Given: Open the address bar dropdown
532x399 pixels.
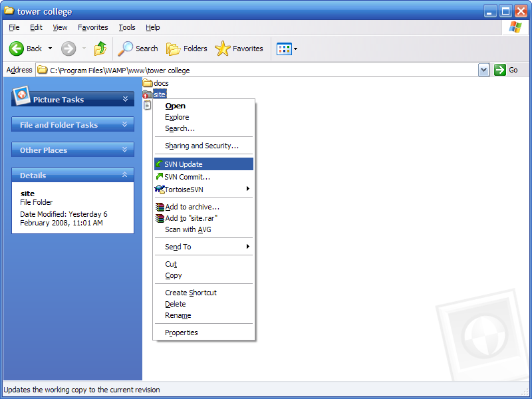Looking at the screenshot, I should [x=484, y=70].
